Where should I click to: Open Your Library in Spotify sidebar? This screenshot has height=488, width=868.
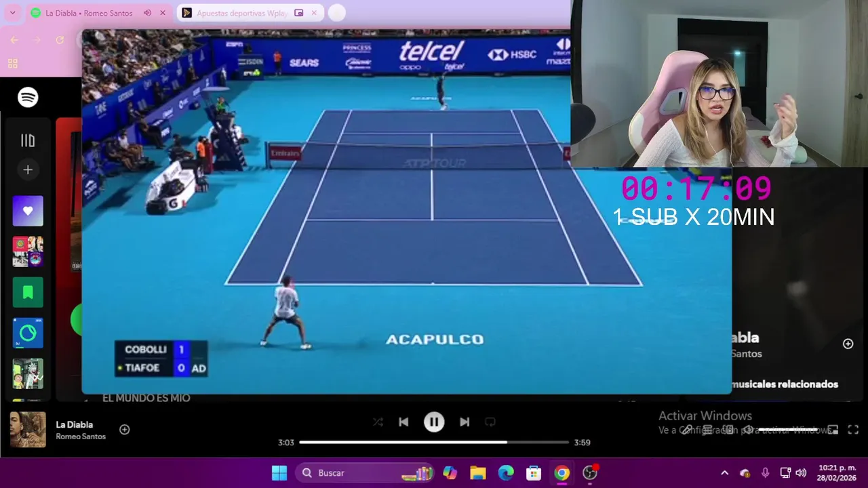coord(28,140)
